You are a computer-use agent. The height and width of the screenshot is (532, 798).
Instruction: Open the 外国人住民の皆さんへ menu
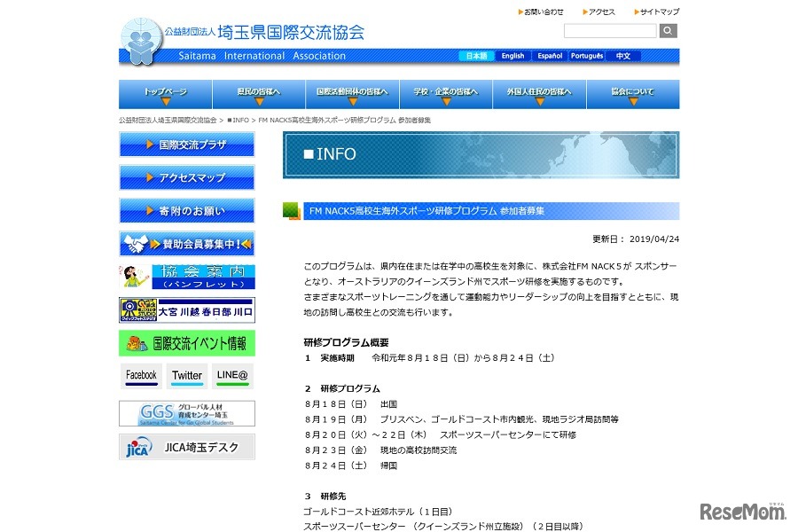(x=540, y=93)
